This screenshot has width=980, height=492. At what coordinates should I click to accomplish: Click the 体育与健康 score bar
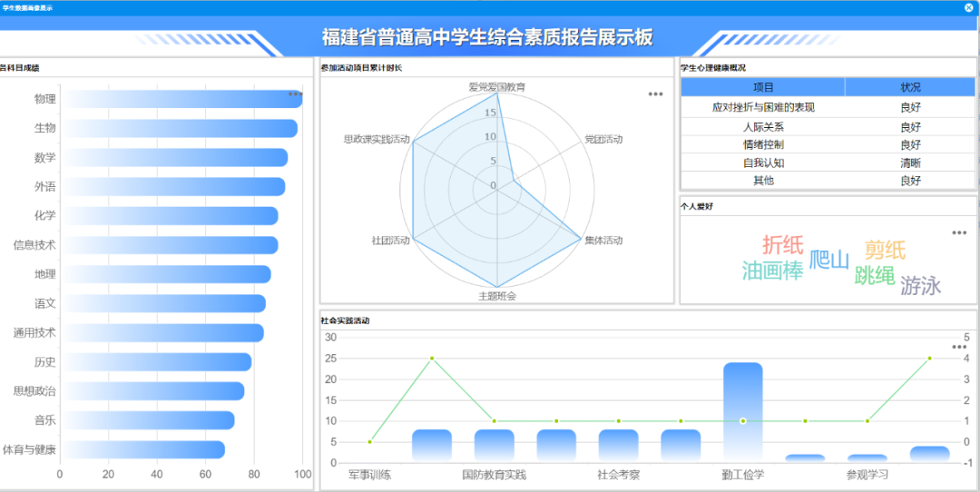pyautogui.click(x=142, y=449)
